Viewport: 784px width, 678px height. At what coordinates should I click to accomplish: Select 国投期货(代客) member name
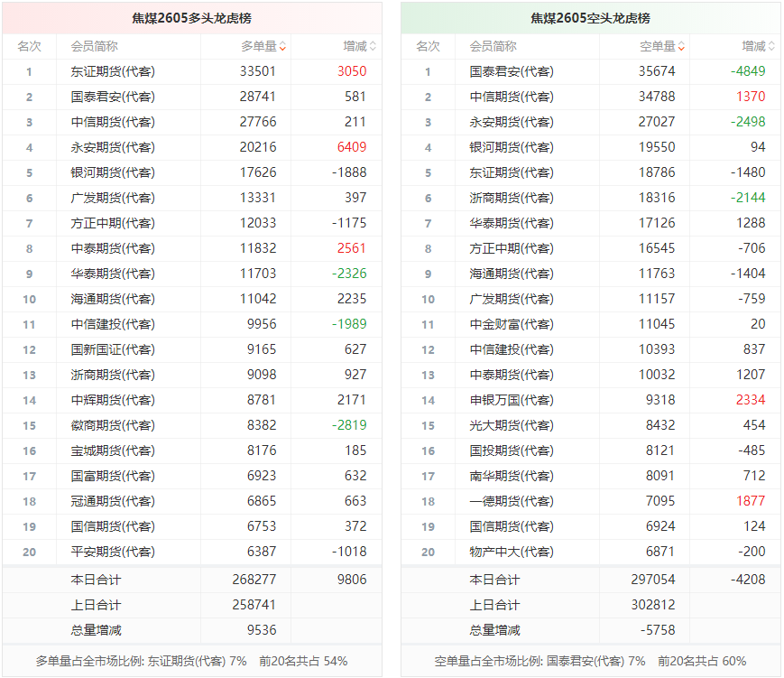point(512,450)
